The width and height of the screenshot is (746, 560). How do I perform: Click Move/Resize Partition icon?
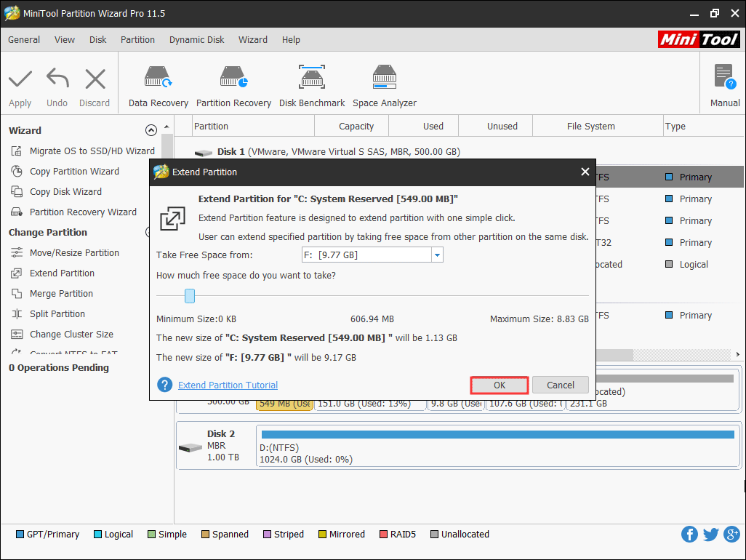pyautogui.click(x=17, y=252)
